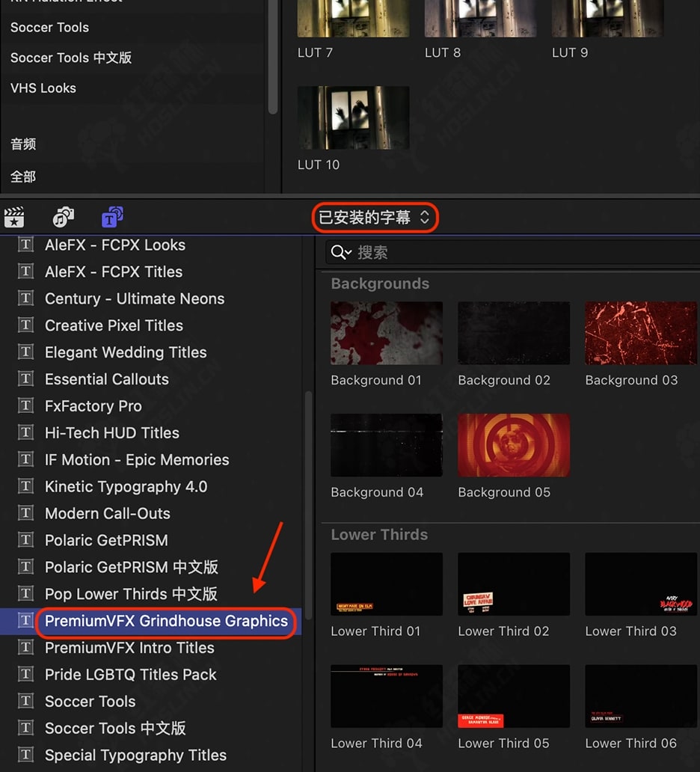Click the T icon beside AleFX - FCPX Looks
The width and height of the screenshot is (700, 772).
pyautogui.click(x=25, y=245)
